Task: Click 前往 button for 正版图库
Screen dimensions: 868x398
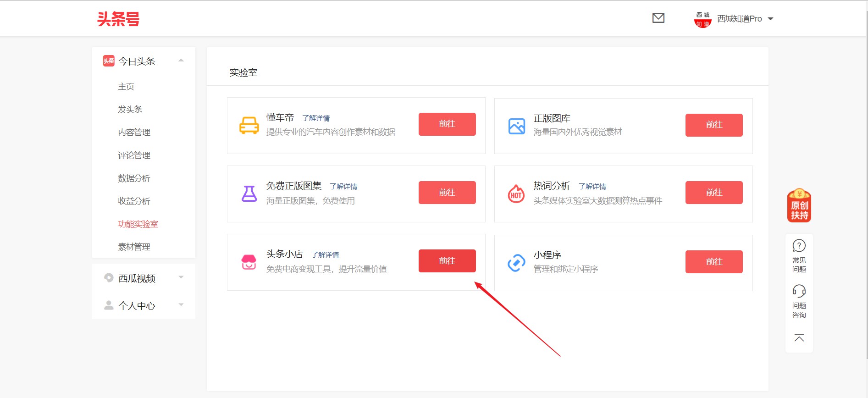Action: pyautogui.click(x=714, y=125)
